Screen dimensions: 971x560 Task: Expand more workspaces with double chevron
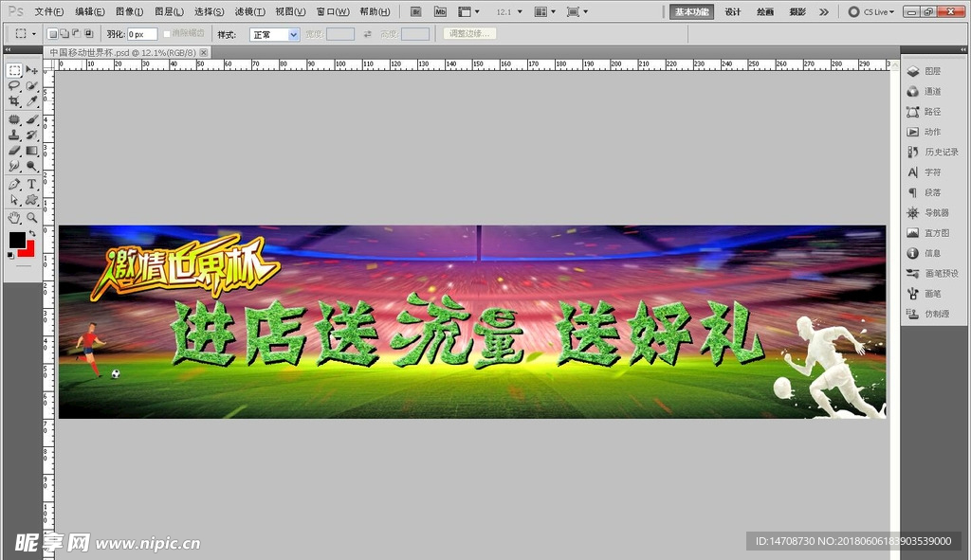coord(824,11)
